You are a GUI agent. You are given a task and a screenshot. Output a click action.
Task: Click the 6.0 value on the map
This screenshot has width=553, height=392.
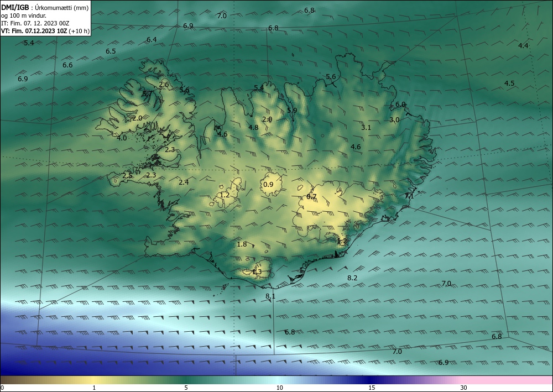pyautogui.click(x=400, y=104)
